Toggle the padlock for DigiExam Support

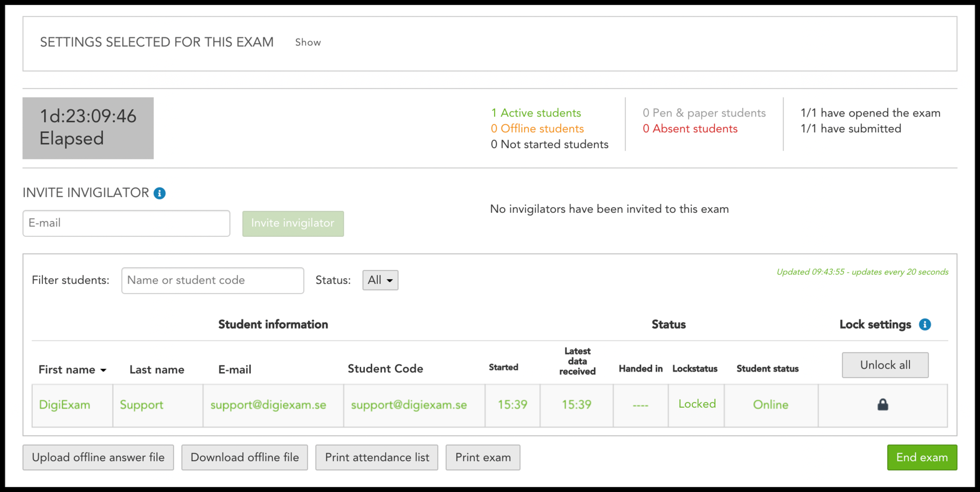[882, 405]
